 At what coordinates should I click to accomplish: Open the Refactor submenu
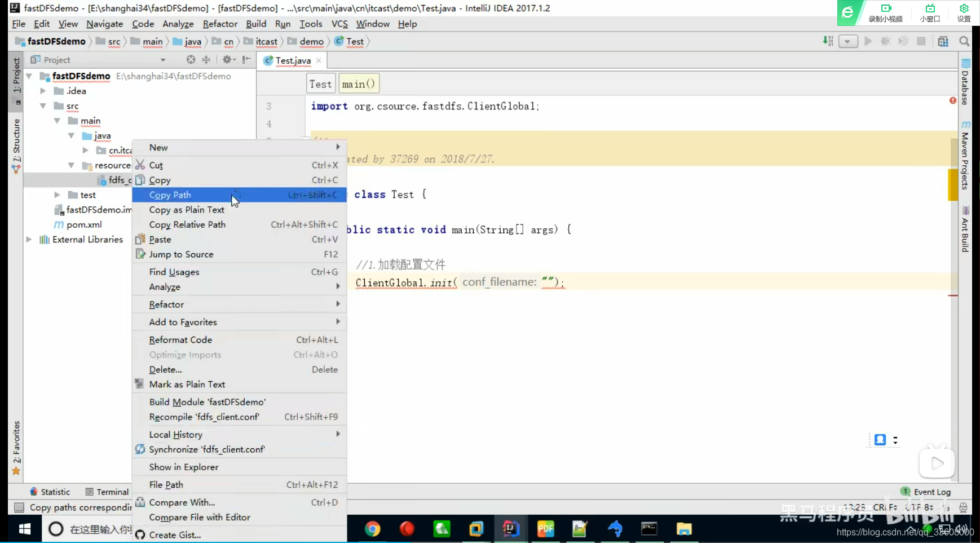click(240, 304)
